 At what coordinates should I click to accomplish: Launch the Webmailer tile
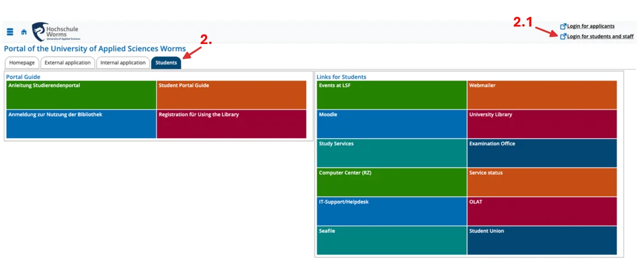[542, 95]
